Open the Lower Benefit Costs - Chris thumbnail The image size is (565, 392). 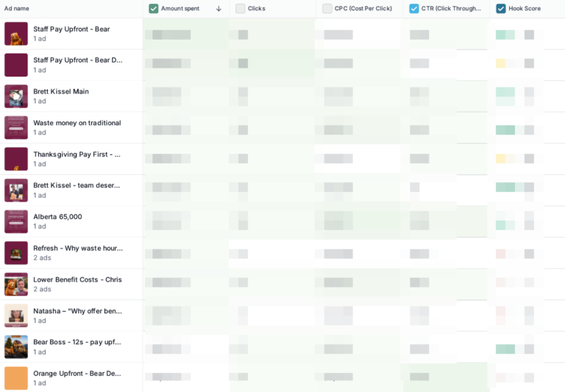(16, 285)
